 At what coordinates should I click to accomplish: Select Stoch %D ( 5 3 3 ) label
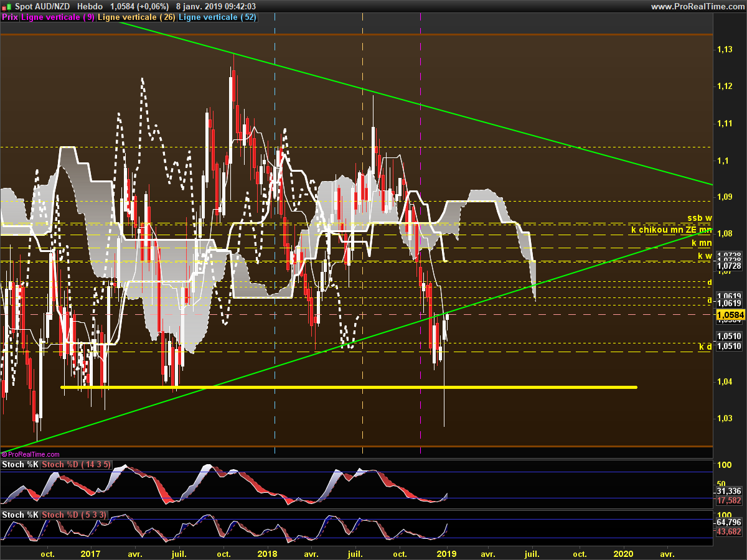(76, 515)
